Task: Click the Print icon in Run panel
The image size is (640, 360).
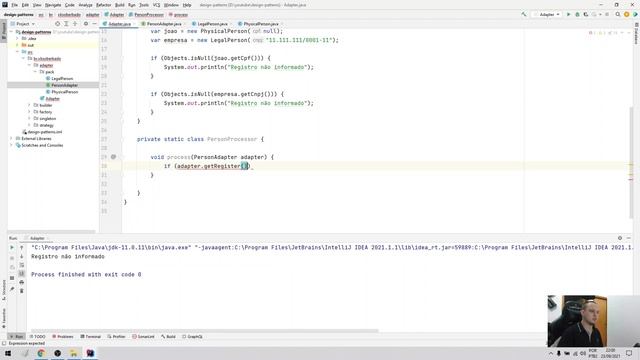Action: point(22,282)
